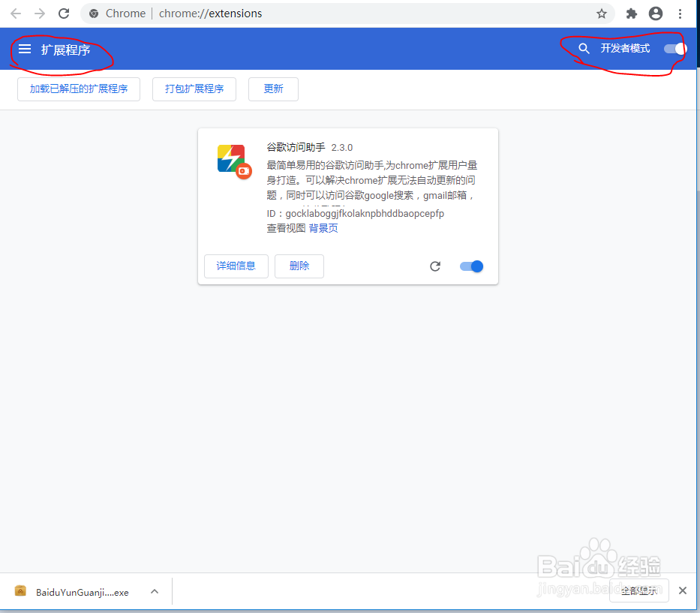The height and width of the screenshot is (613, 700).
Task: Click 打包扩展程序 button
Action: (x=194, y=89)
